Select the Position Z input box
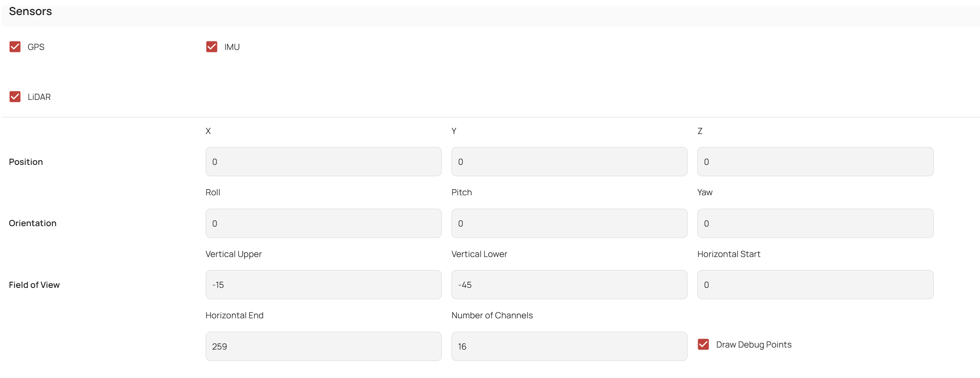980x378 pixels. click(x=815, y=162)
